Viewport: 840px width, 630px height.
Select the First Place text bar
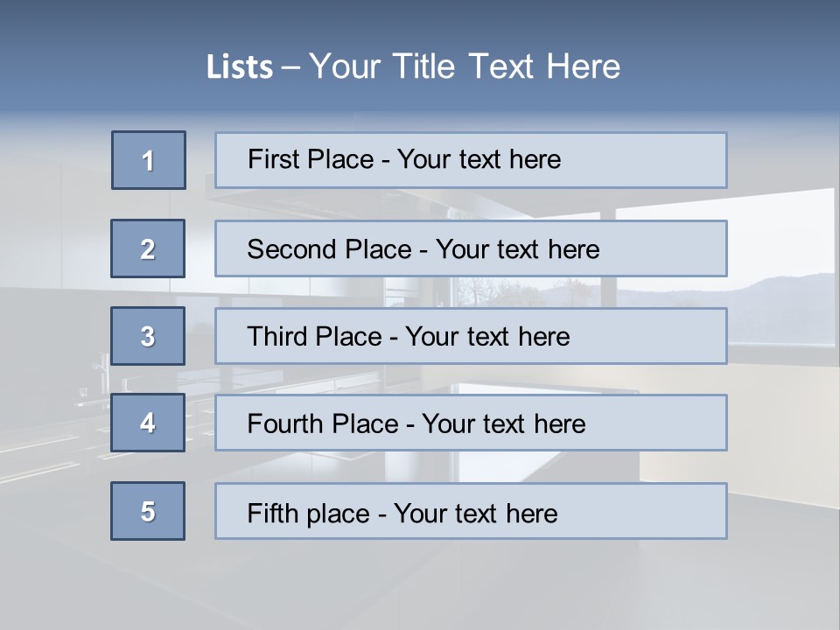click(x=471, y=160)
